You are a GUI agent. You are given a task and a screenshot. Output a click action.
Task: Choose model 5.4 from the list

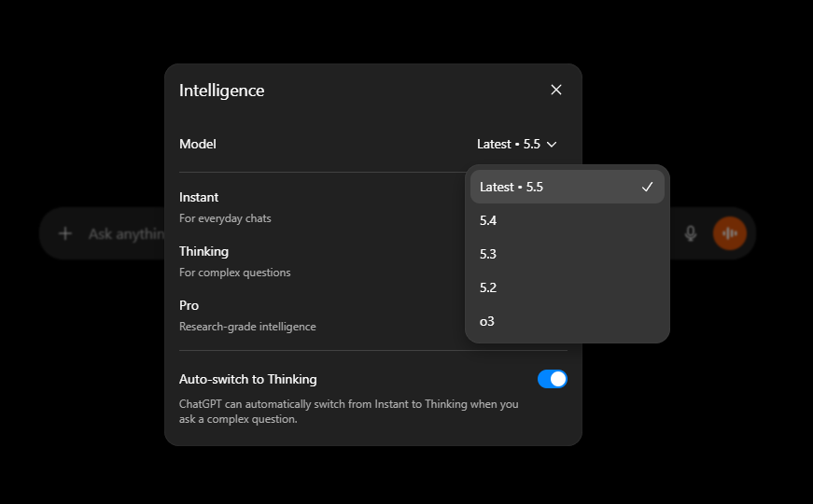pos(568,220)
